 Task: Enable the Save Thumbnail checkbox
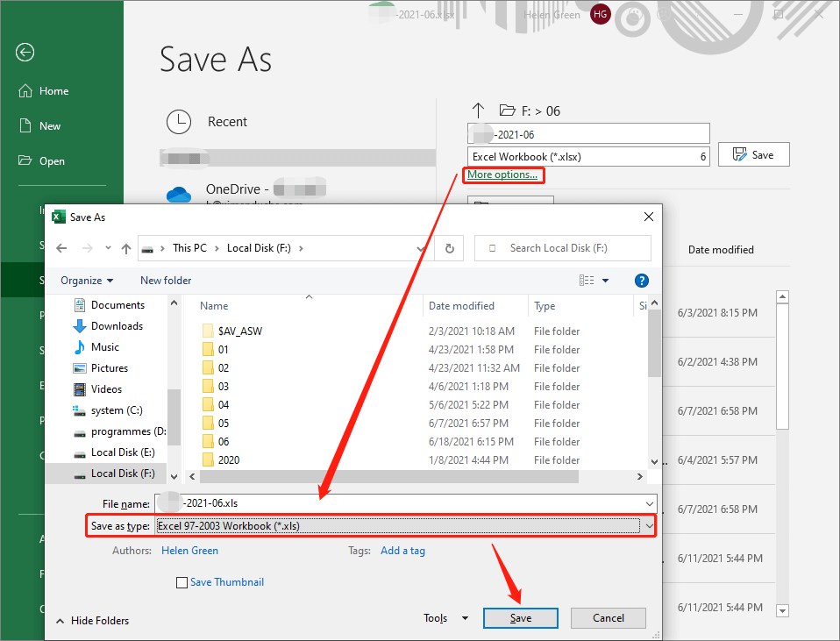coord(182,582)
